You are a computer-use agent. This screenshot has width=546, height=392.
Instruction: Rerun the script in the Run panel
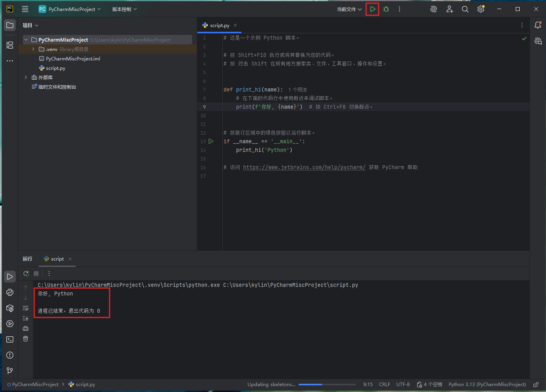(26, 273)
